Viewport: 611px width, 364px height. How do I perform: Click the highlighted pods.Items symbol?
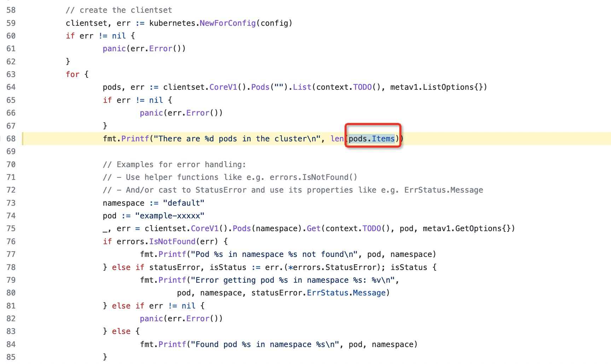coord(372,139)
